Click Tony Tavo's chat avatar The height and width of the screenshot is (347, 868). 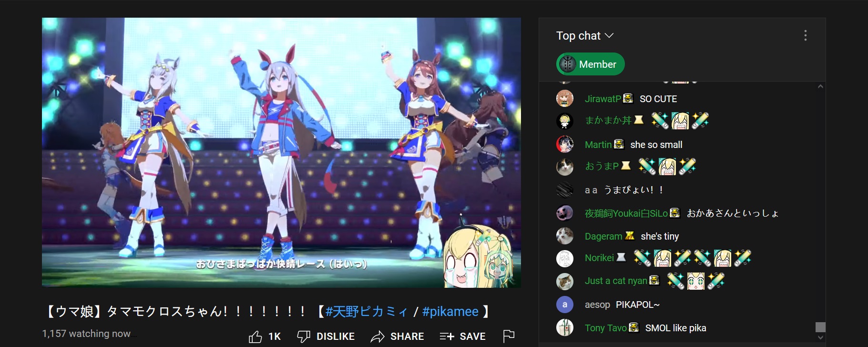565,327
